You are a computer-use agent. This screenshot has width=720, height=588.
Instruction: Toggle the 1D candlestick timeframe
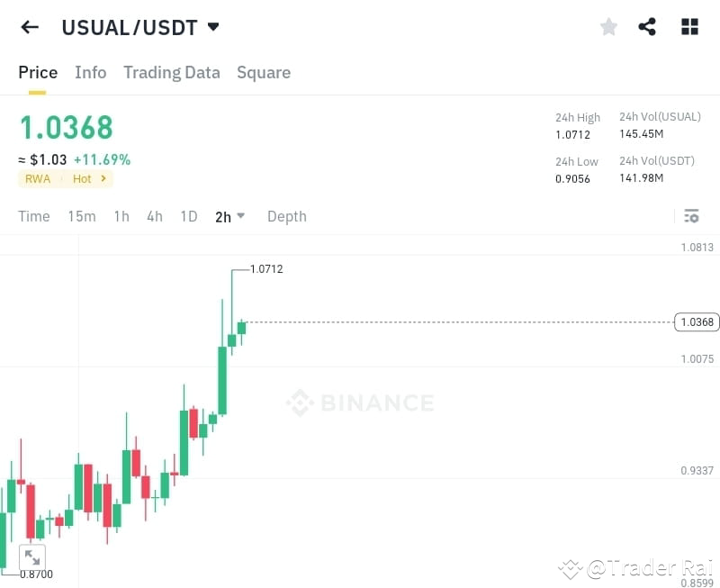tap(189, 216)
